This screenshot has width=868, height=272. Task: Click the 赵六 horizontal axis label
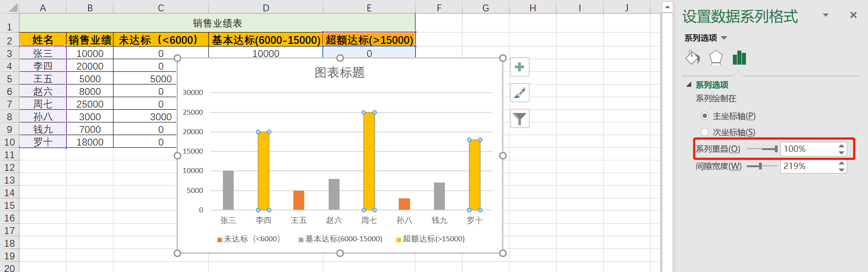334,220
